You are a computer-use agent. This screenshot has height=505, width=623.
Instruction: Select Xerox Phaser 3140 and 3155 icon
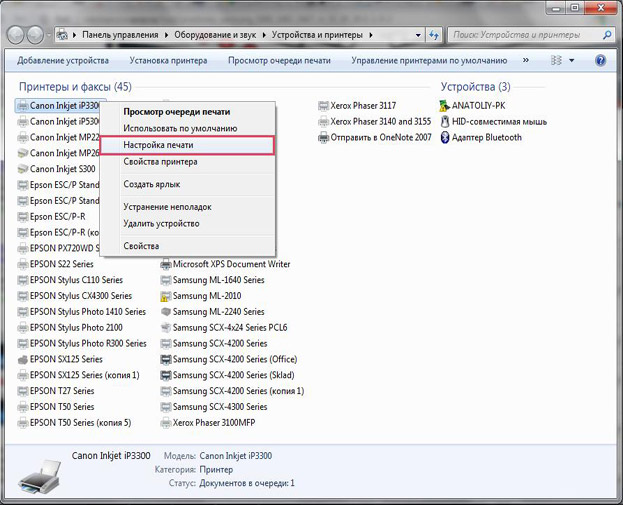[324, 122]
